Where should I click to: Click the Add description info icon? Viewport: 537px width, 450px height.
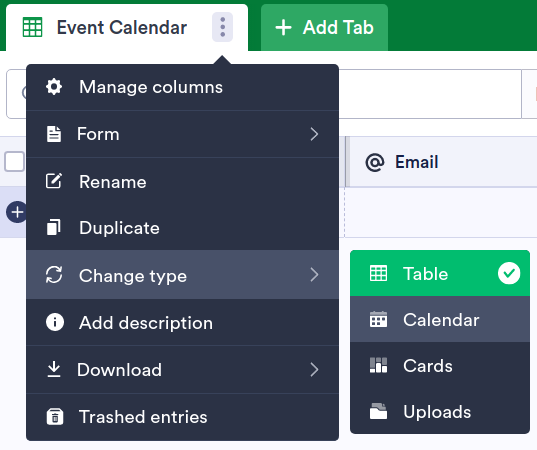point(54,323)
